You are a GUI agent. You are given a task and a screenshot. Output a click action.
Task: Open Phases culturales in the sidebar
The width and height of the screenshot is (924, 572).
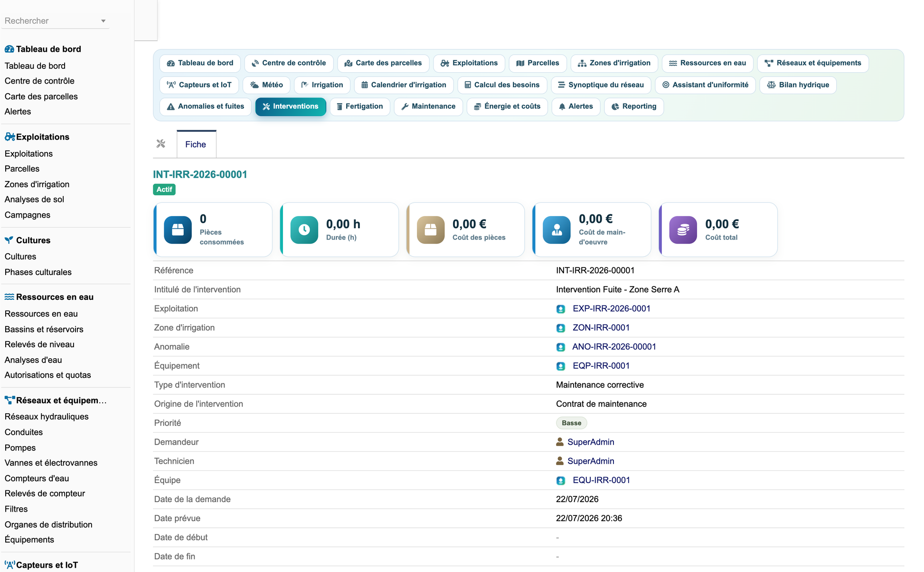38,272
